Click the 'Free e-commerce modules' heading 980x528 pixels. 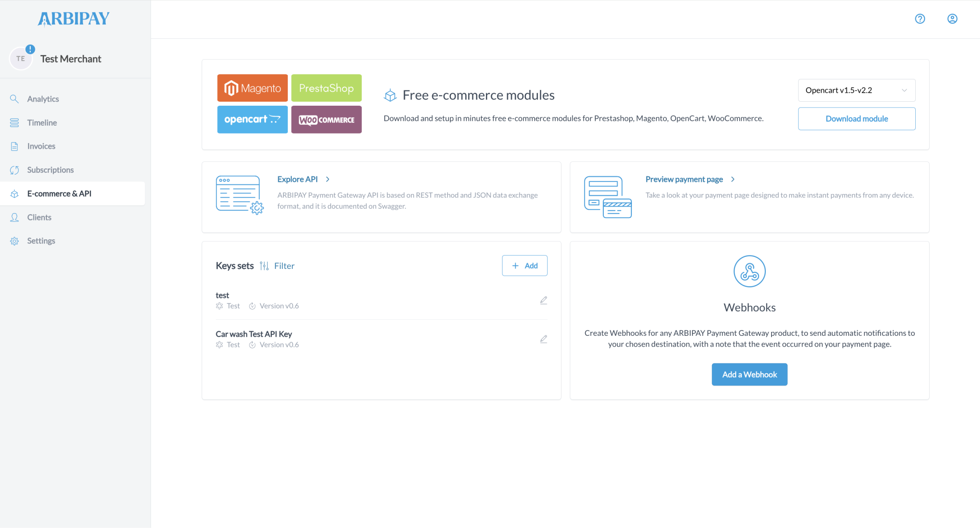point(478,95)
